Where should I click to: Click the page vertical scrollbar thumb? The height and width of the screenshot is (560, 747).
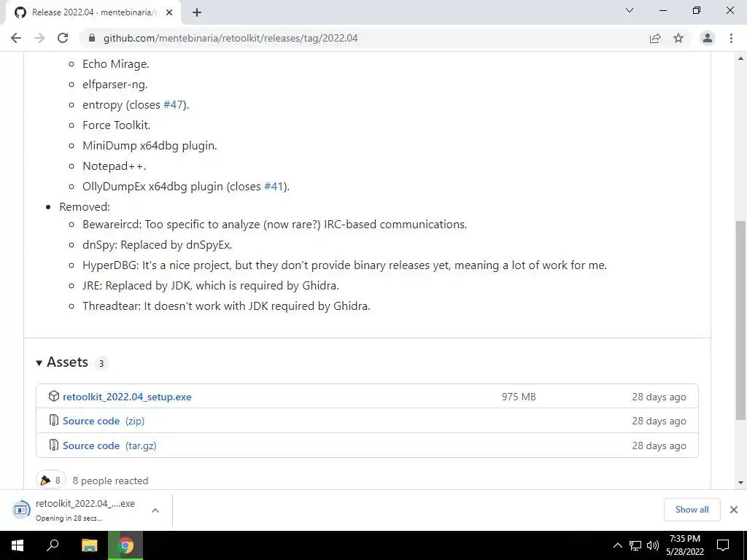click(x=741, y=320)
